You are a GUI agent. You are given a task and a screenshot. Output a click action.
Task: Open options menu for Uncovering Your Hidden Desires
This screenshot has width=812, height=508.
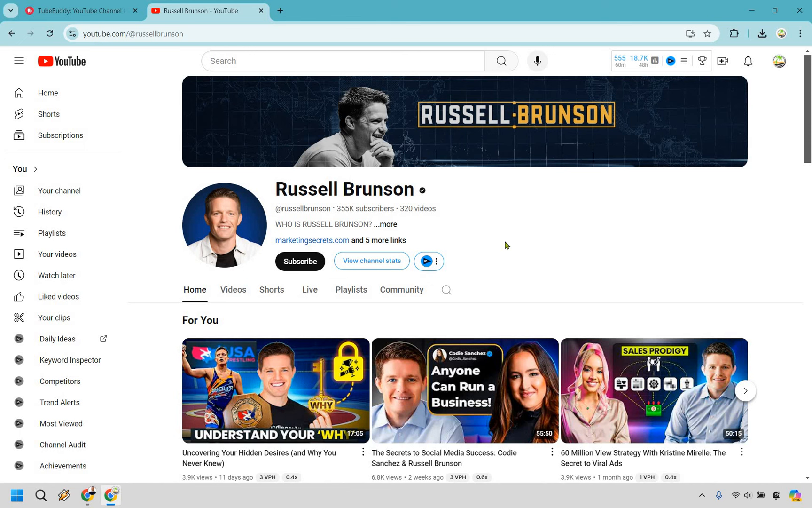tap(363, 452)
